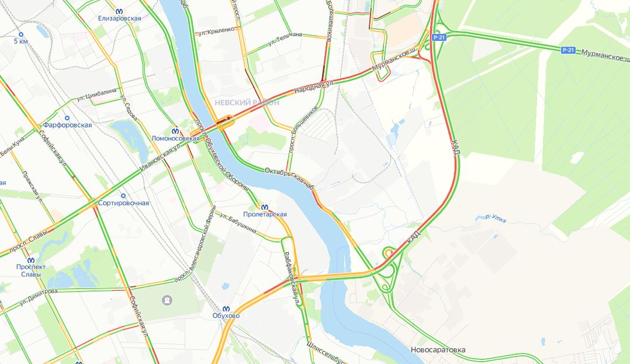This screenshot has height=364, width=630.
Task: Click the Фарфоровская railway station marker
Action: click(67, 118)
